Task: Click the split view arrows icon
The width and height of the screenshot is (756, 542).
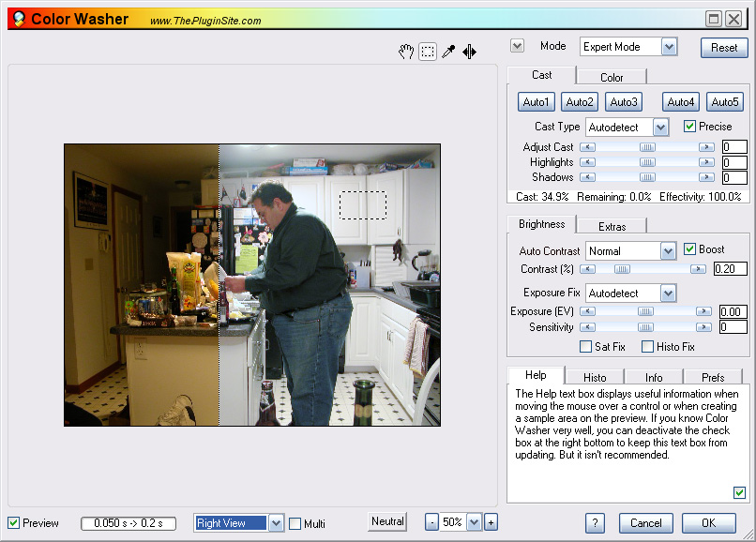Action: [469, 52]
